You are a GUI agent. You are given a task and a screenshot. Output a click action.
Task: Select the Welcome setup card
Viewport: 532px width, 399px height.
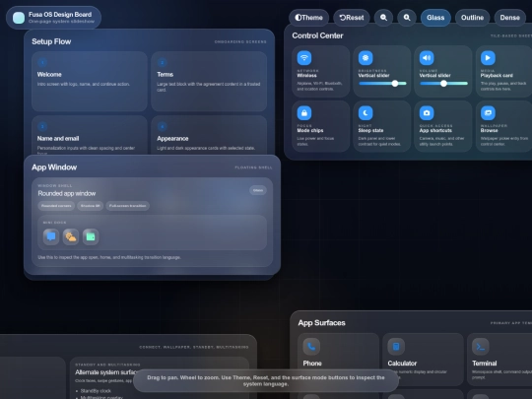[90, 82]
